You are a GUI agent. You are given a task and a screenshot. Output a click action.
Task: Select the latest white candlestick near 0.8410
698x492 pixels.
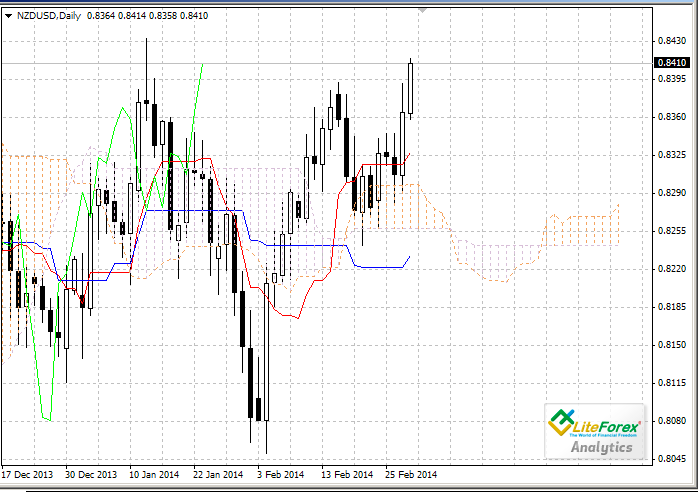[x=410, y=88]
